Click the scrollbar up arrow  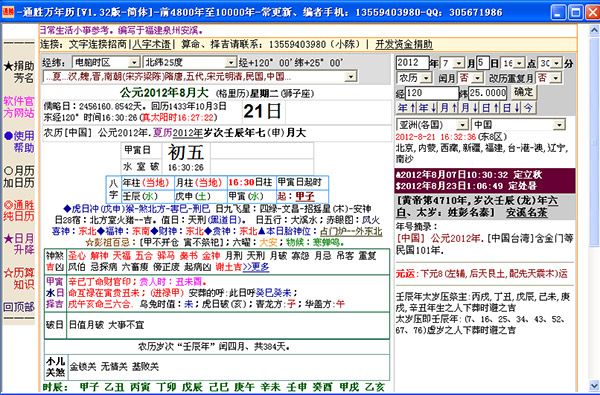click(594, 30)
